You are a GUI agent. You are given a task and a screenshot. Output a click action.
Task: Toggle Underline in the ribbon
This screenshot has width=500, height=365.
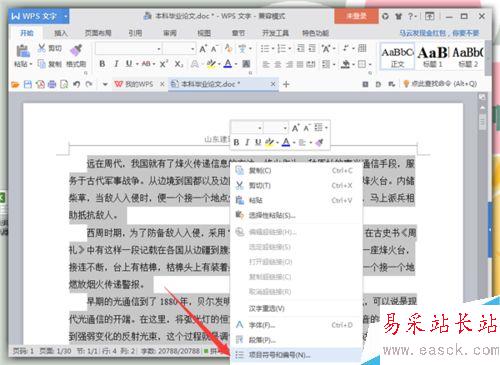point(129,64)
